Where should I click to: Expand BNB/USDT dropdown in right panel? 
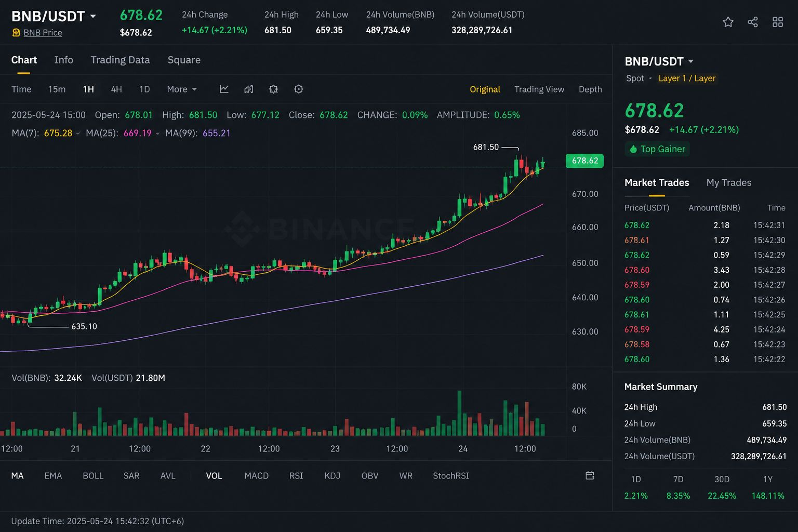(x=691, y=61)
